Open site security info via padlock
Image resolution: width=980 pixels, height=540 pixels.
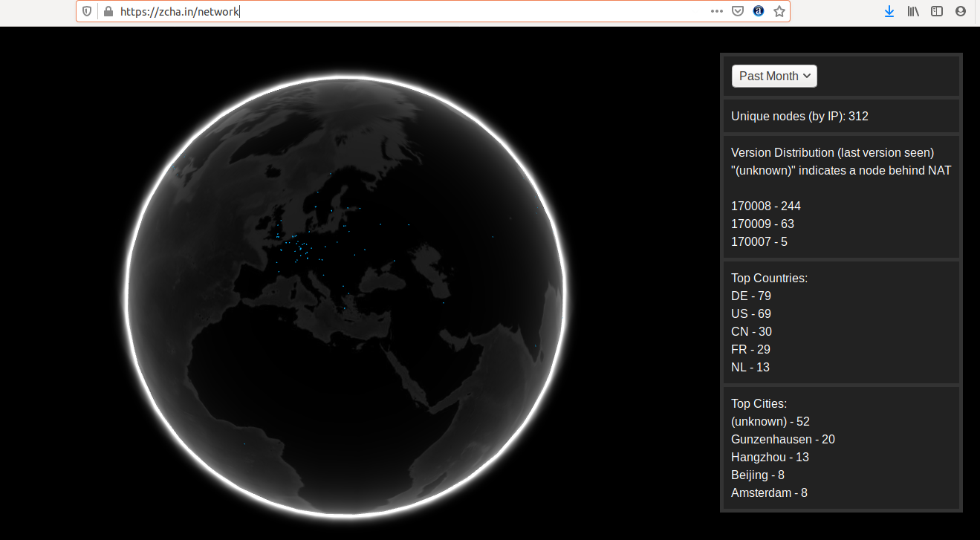(x=108, y=11)
